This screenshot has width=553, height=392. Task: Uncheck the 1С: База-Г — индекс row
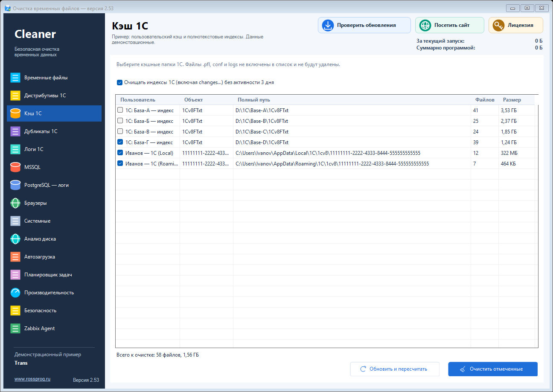pos(120,142)
